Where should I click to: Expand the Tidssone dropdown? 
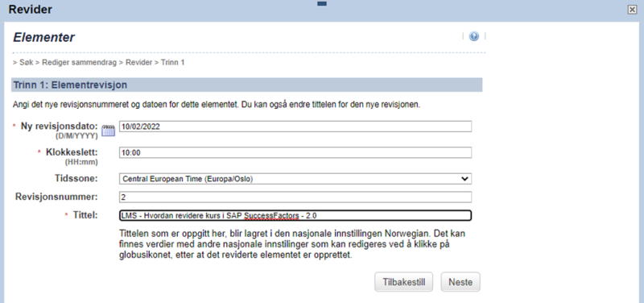[x=295, y=179]
